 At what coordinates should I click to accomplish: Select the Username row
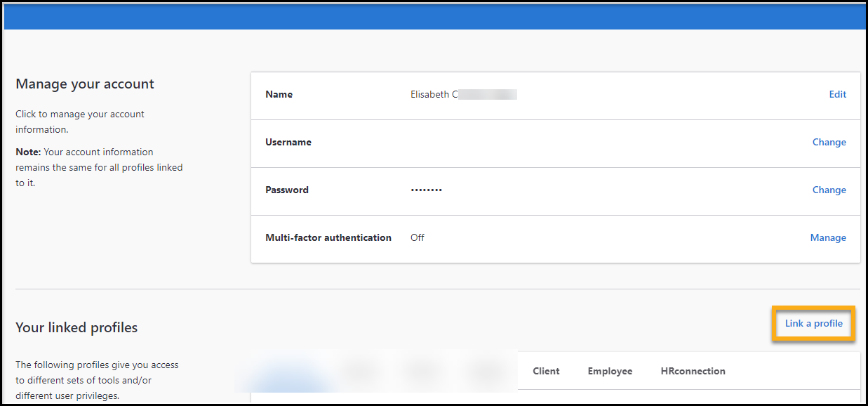pos(288,142)
